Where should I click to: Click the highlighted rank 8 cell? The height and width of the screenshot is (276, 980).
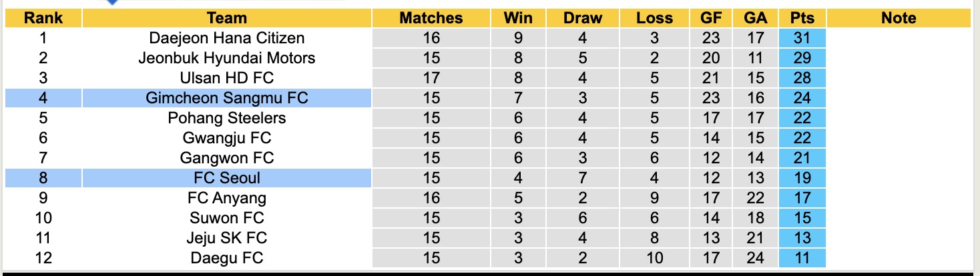click(x=43, y=178)
